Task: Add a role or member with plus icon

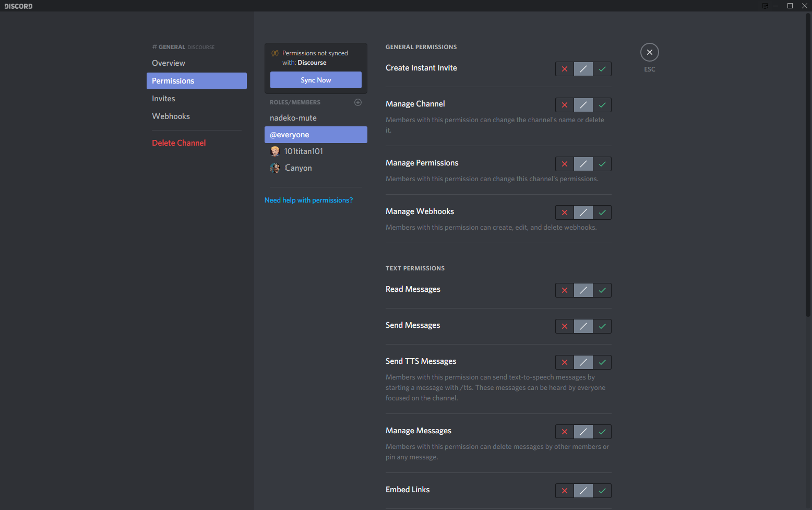Action: click(358, 102)
